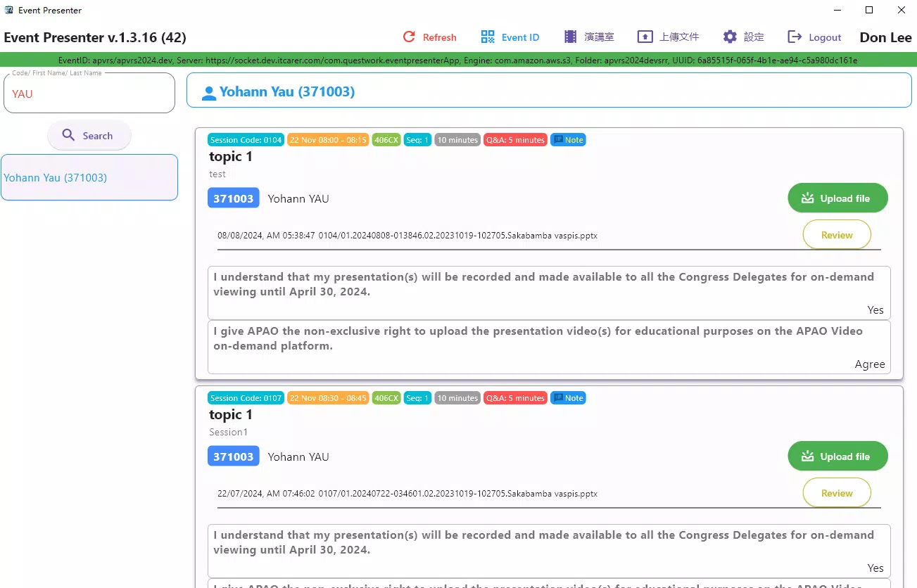Image resolution: width=917 pixels, height=588 pixels.
Task: Click the Session Code: 0107 tag
Action: [246, 398]
